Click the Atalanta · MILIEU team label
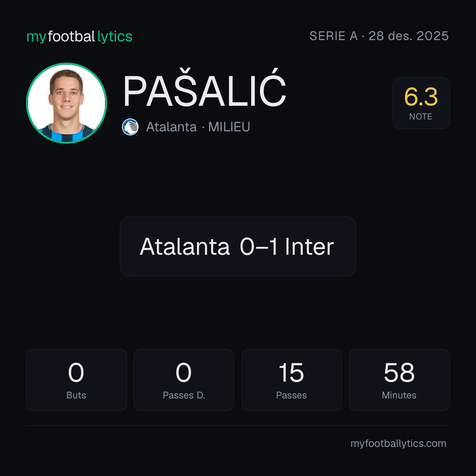 point(198,127)
